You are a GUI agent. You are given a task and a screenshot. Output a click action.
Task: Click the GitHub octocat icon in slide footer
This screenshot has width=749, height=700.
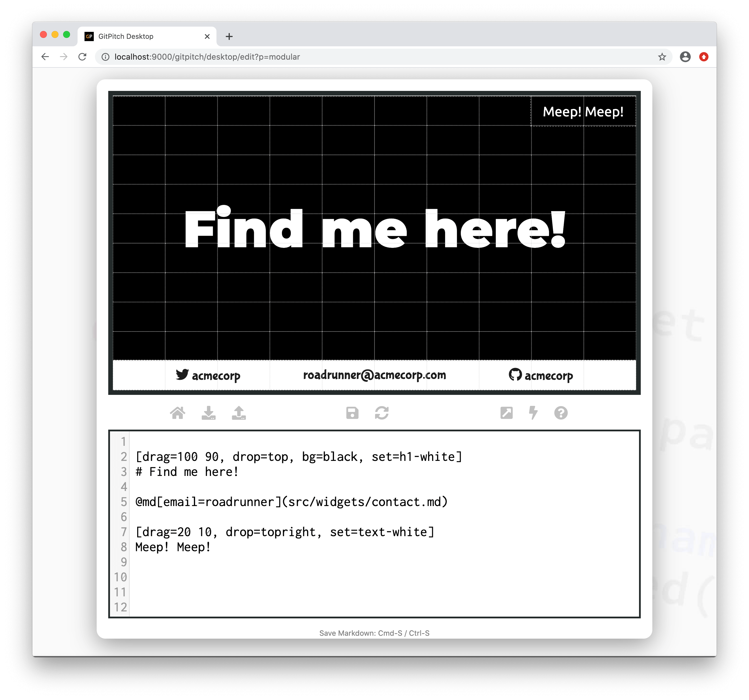tap(515, 374)
